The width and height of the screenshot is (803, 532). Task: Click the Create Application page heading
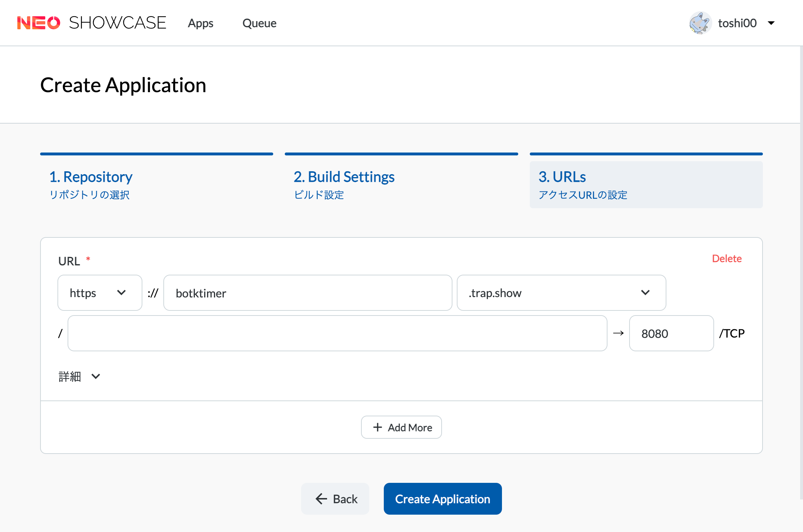tap(123, 85)
